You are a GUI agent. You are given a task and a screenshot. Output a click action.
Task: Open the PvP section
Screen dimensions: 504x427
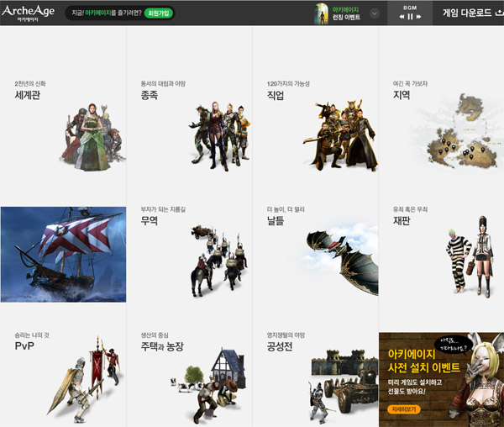[x=24, y=346]
